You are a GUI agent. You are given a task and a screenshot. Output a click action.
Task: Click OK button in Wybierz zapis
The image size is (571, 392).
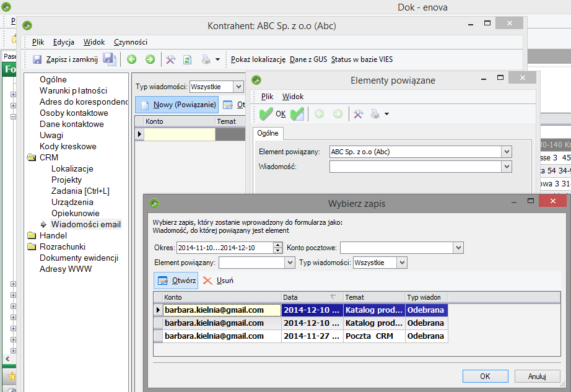[485, 377]
